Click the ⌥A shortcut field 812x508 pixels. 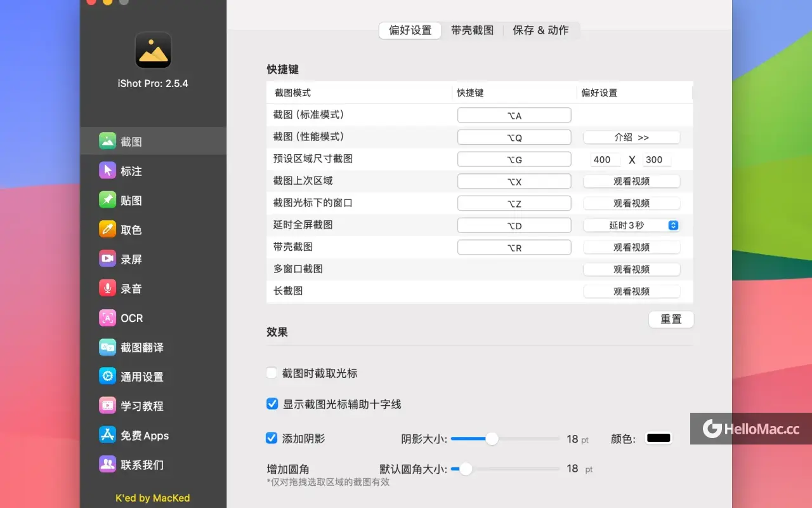[x=514, y=116]
